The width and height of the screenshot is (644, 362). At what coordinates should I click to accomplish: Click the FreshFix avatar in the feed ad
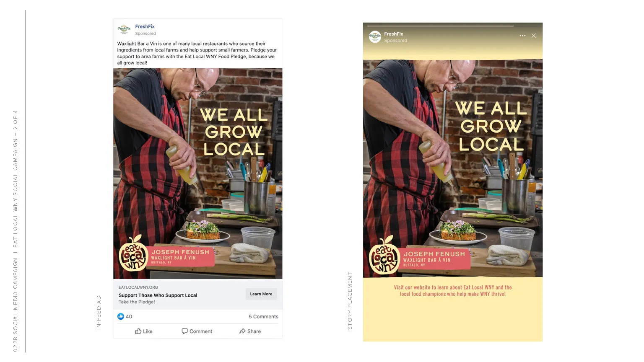click(x=124, y=29)
